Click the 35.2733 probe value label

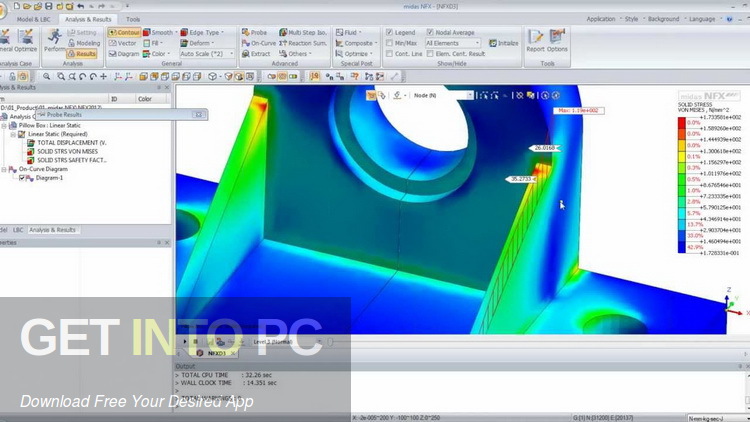[520, 179]
